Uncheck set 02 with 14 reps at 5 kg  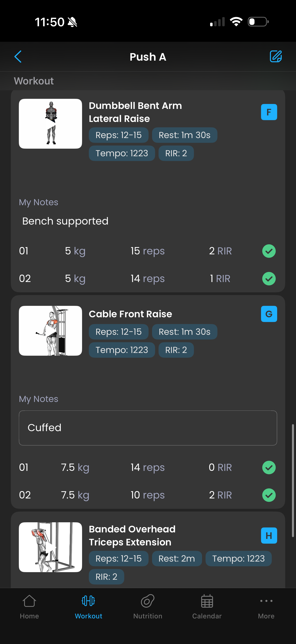[269, 278]
